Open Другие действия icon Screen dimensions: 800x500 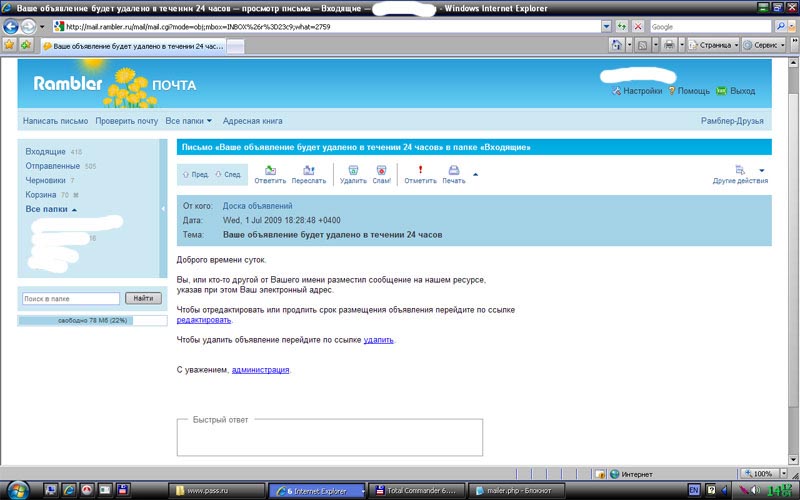tap(740, 174)
